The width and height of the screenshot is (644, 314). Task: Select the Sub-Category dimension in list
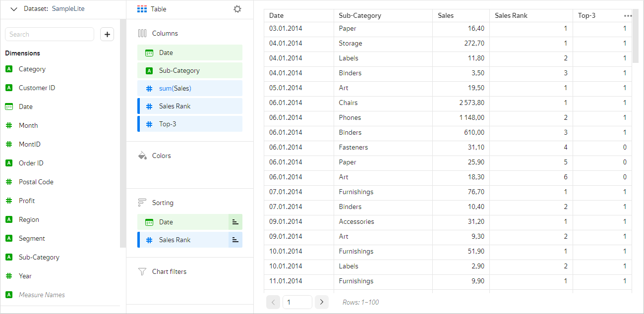coord(39,257)
